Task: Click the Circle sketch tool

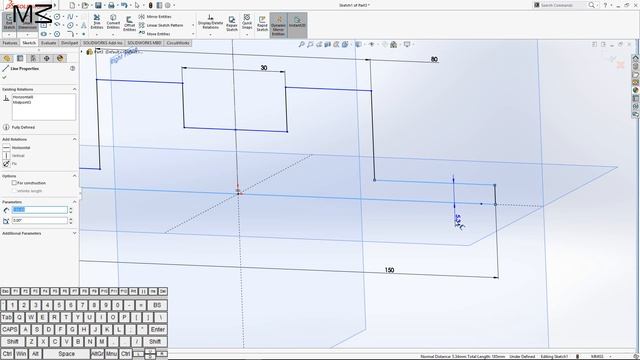Action: click(57, 17)
